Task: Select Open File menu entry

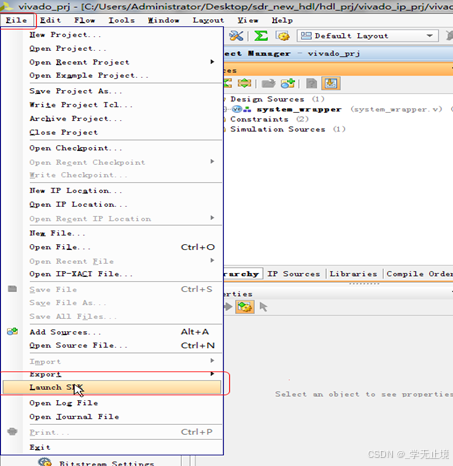Action: pyautogui.click(x=112, y=247)
